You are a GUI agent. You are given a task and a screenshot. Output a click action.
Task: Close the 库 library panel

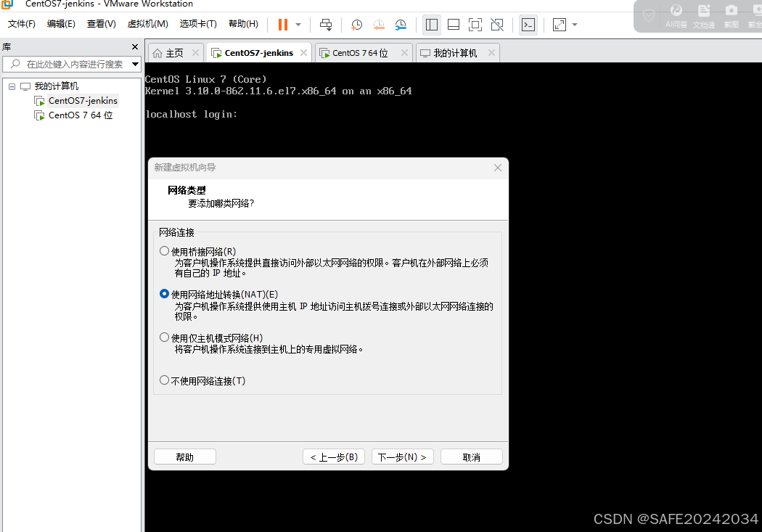[135, 46]
